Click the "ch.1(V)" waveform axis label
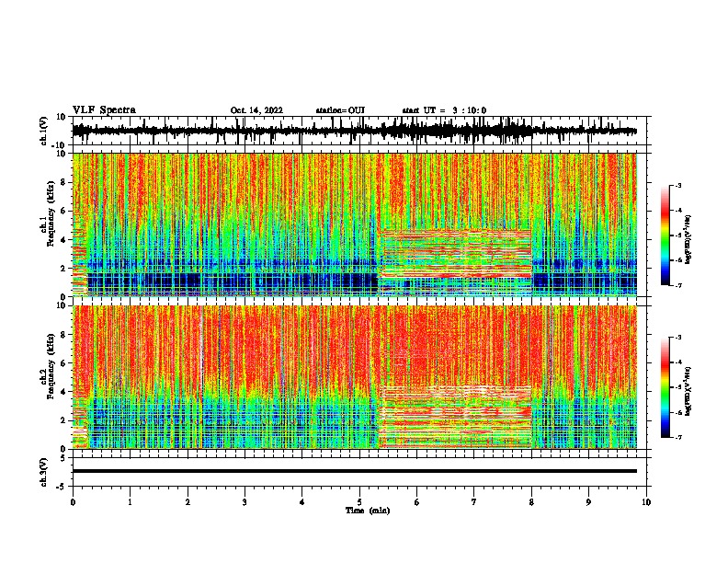The width and height of the screenshot is (728, 563). coord(44,131)
